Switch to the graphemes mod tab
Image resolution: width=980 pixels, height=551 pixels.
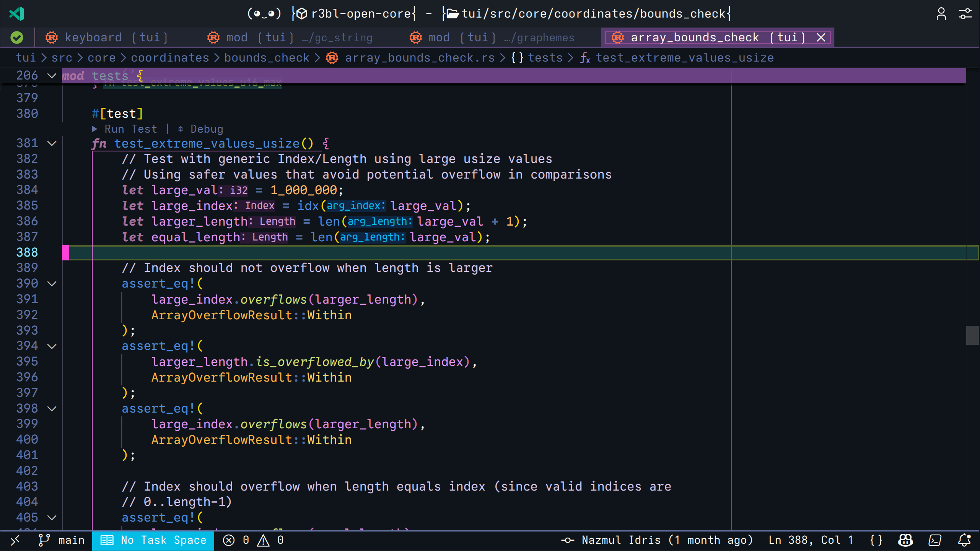[497, 37]
